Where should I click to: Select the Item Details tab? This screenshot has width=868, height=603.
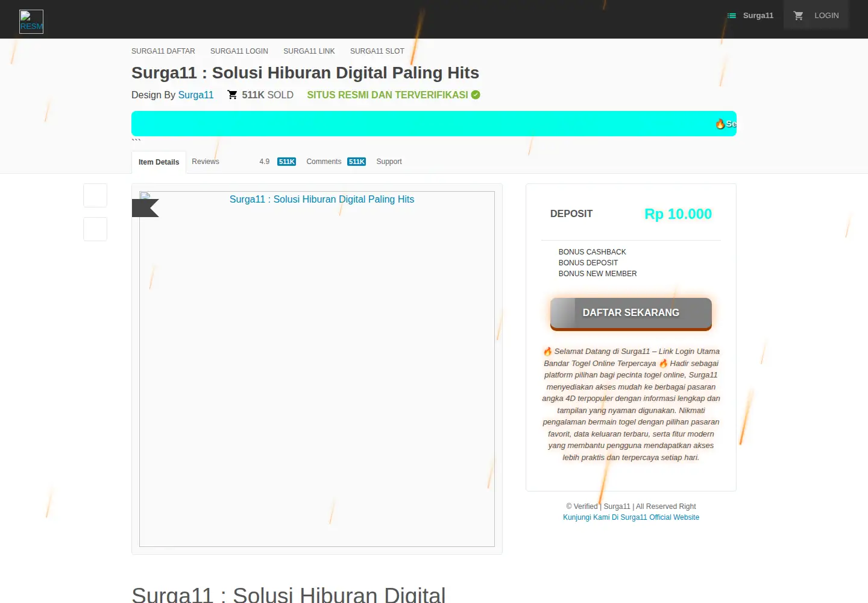(159, 162)
